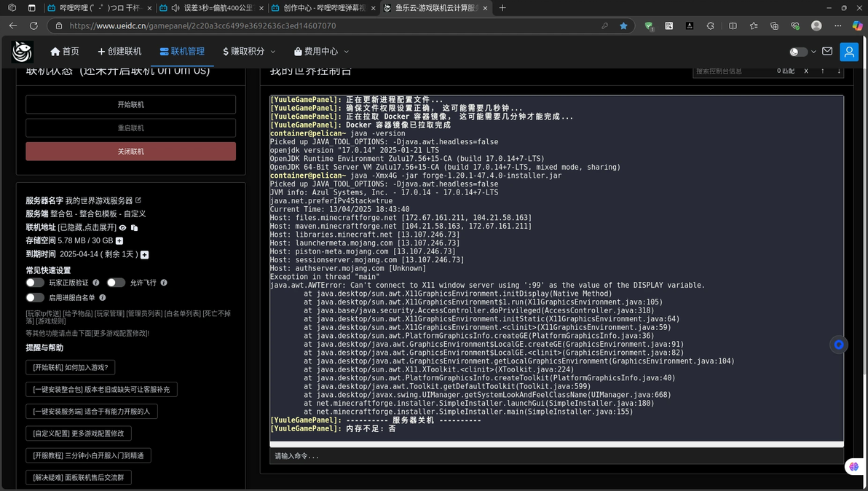Show info for 启用进服白名单
The image size is (868, 491).
pyautogui.click(x=103, y=297)
